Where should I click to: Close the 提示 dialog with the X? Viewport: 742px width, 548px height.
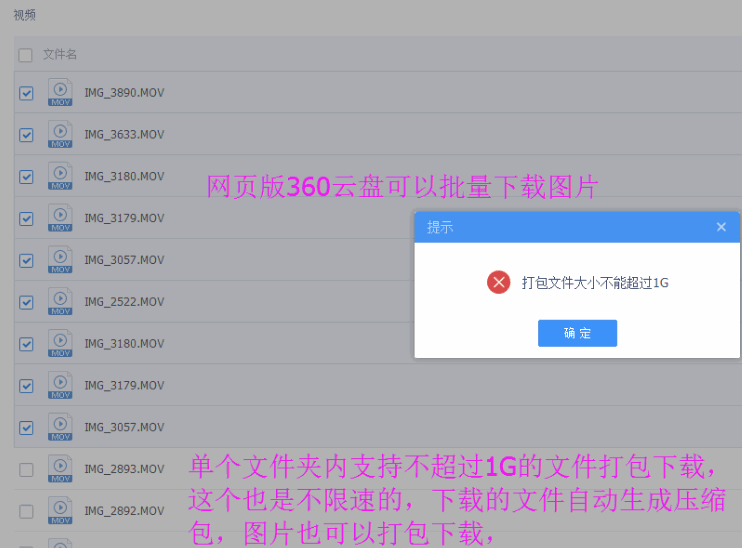point(721,227)
